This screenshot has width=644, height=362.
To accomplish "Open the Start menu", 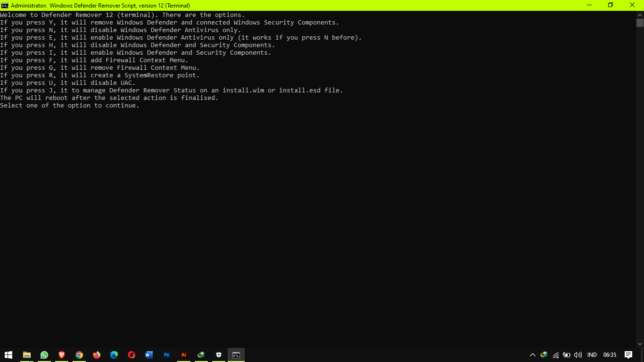I will pos(8,355).
